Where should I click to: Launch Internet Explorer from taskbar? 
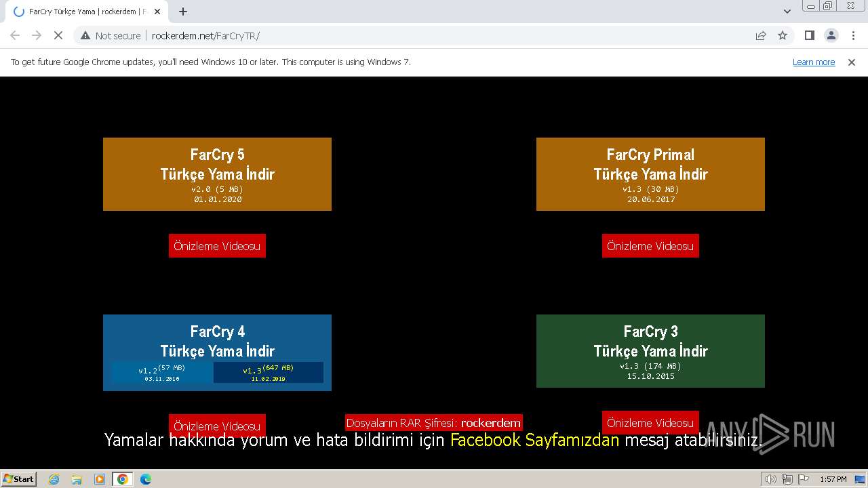pos(54,479)
